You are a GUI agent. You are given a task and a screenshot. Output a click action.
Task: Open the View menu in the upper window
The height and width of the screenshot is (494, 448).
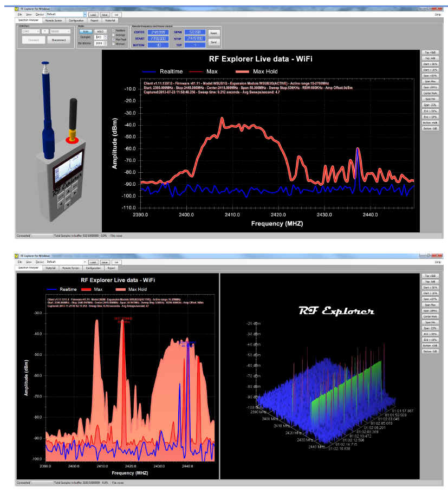[29, 15]
